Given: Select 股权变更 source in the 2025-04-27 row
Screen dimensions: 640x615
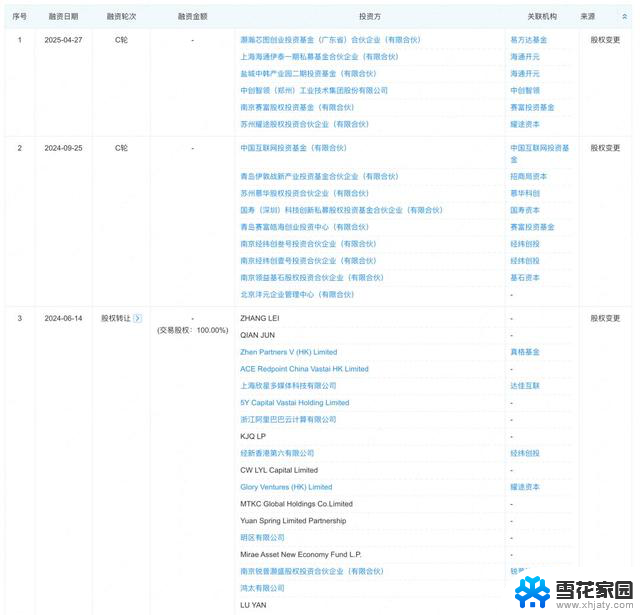Looking at the screenshot, I should pyautogui.click(x=605, y=40).
